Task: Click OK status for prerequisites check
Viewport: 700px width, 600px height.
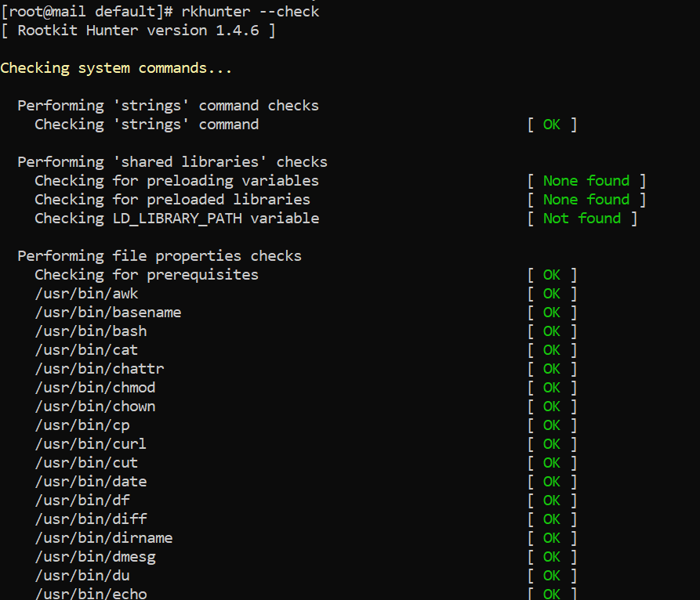Action: pos(552,275)
